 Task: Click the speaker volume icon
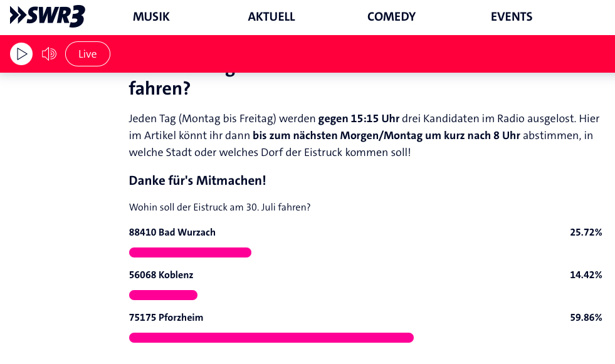pos(49,54)
